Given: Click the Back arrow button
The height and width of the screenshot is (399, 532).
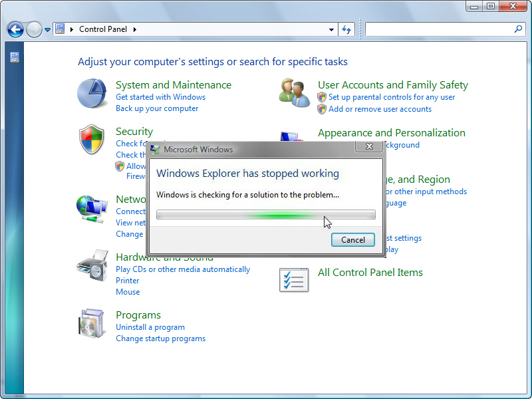Looking at the screenshot, I should (15, 30).
